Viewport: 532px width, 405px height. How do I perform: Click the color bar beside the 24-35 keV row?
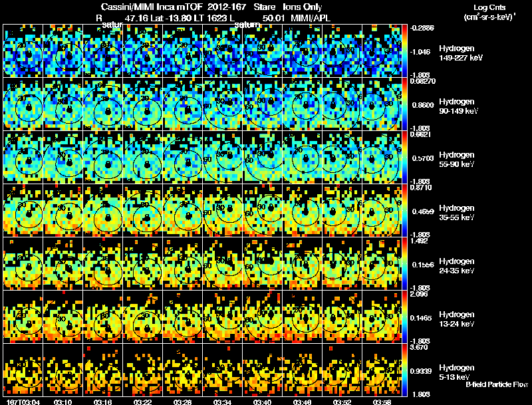pyautogui.click(x=404, y=264)
